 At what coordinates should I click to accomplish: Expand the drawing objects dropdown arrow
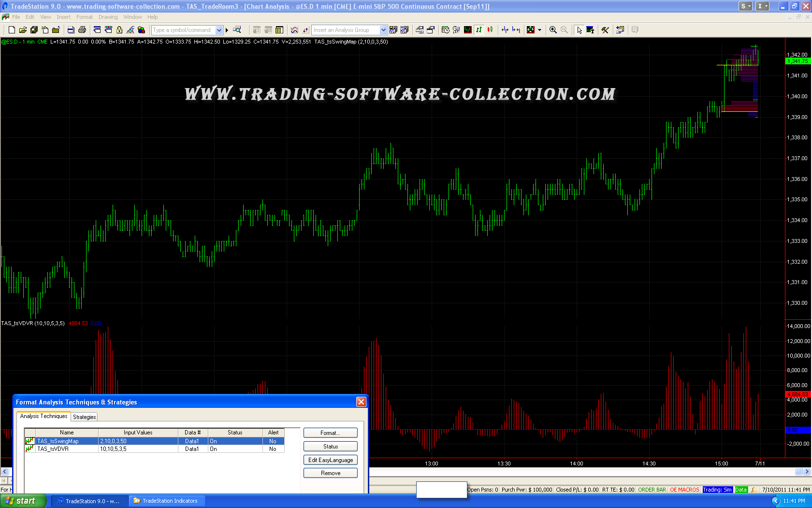539,30
